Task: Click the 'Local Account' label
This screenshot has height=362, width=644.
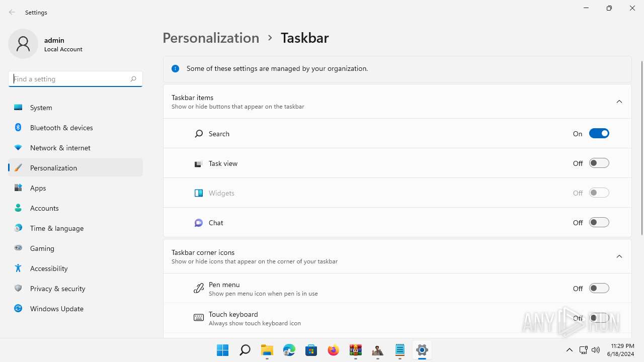Action: click(x=63, y=49)
